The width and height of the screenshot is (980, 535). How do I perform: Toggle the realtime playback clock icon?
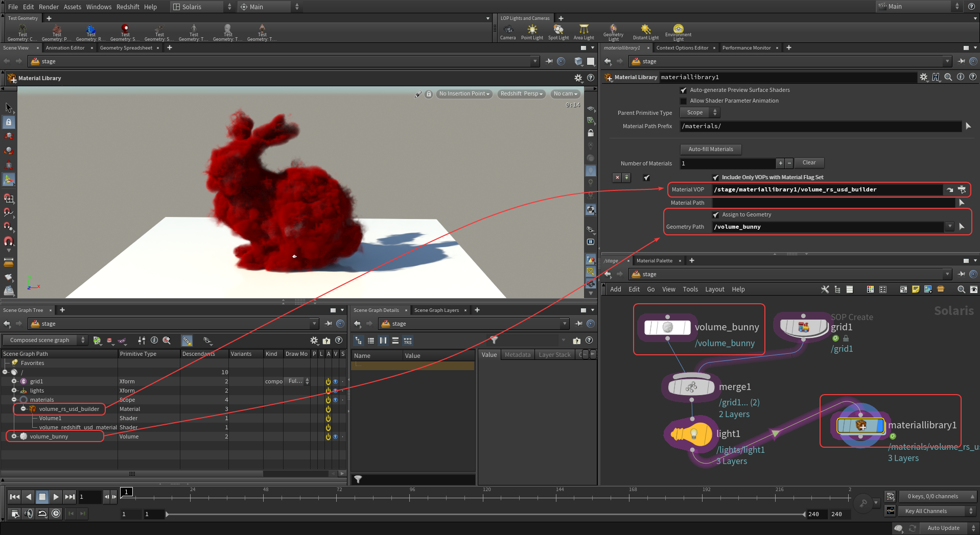coord(56,514)
